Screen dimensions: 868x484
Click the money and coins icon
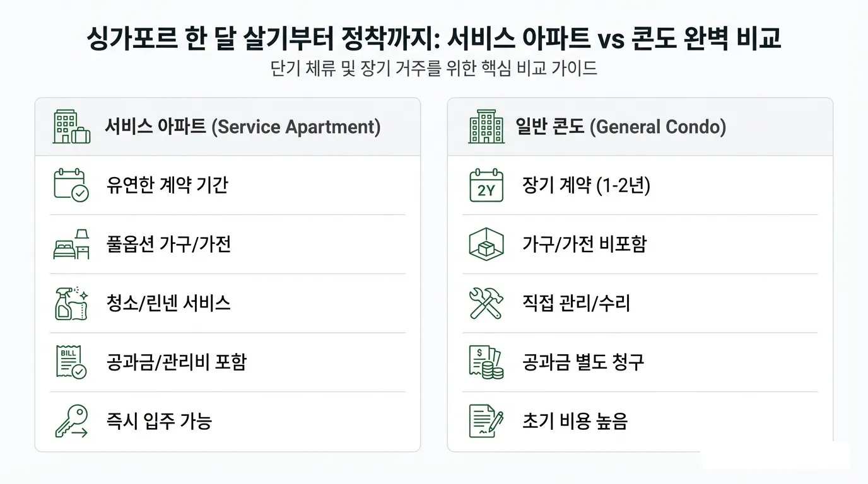coord(486,362)
